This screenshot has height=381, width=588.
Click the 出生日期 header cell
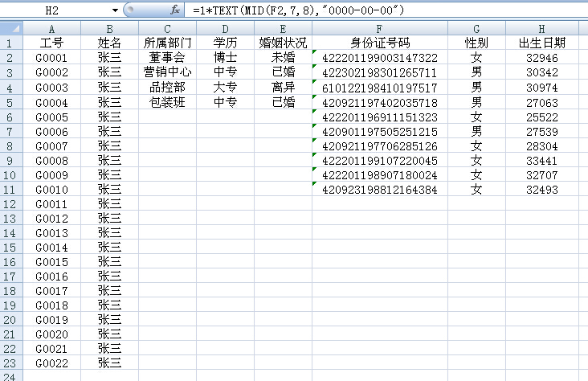[x=542, y=43]
